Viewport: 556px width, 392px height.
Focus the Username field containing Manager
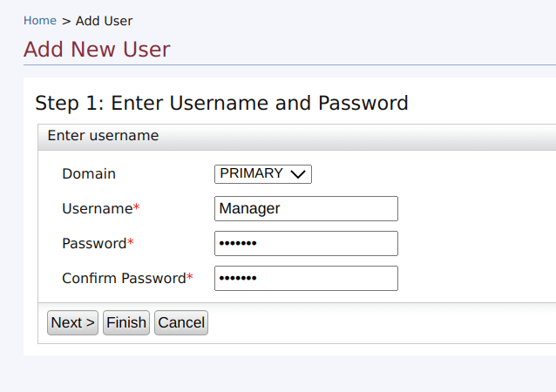click(x=306, y=208)
